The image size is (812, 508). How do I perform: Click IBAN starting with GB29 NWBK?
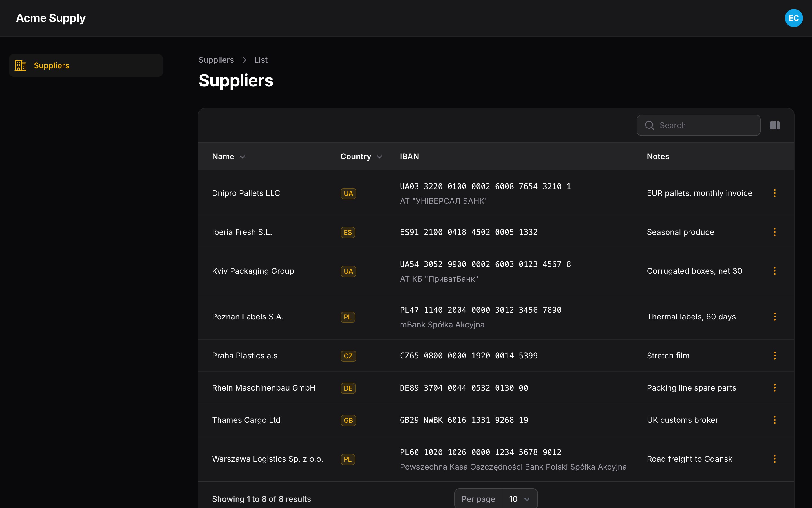point(464,420)
